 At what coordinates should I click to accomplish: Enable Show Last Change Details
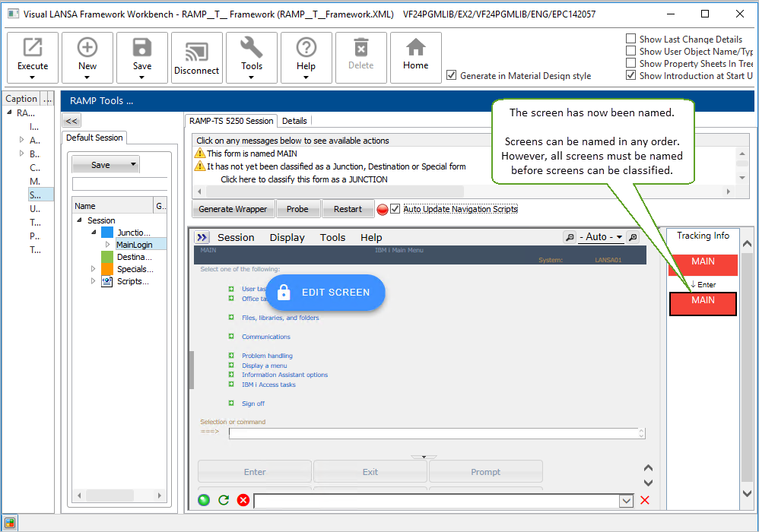pyautogui.click(x=630, y=38)
